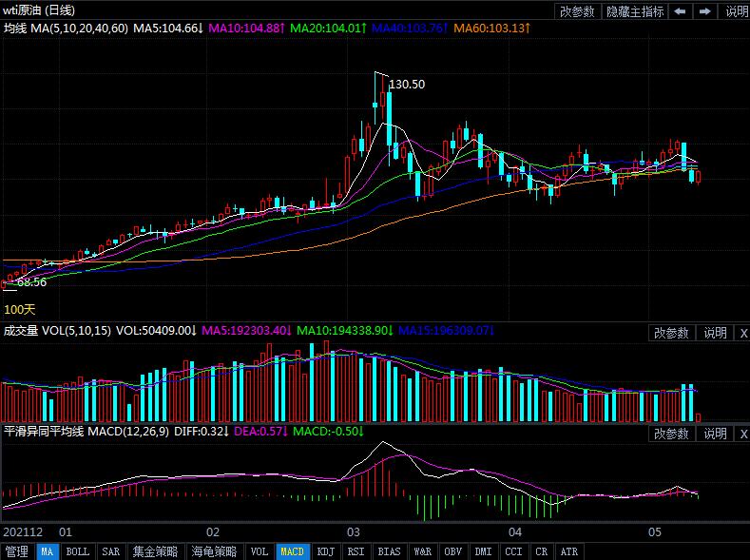Open 改参数 in the MACD panel
Screen dimensions: 750x560
tap(672, 434)
